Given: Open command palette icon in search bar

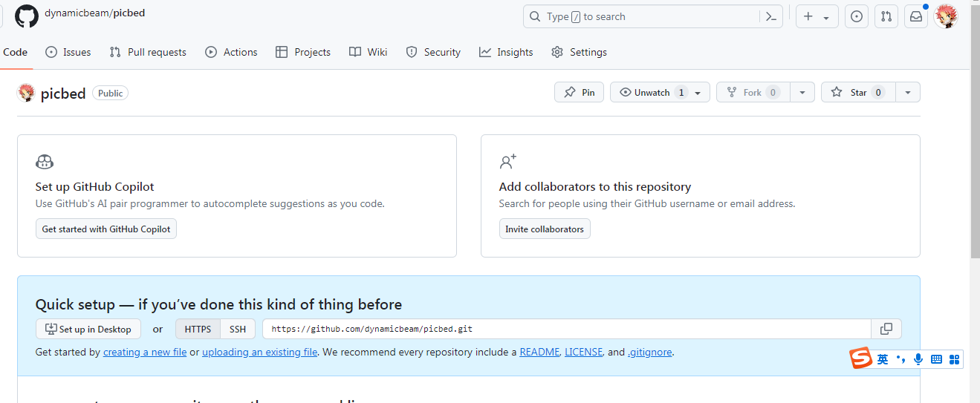Looking at the screenshot, I should pyautogui.click(x=771, y=16).
